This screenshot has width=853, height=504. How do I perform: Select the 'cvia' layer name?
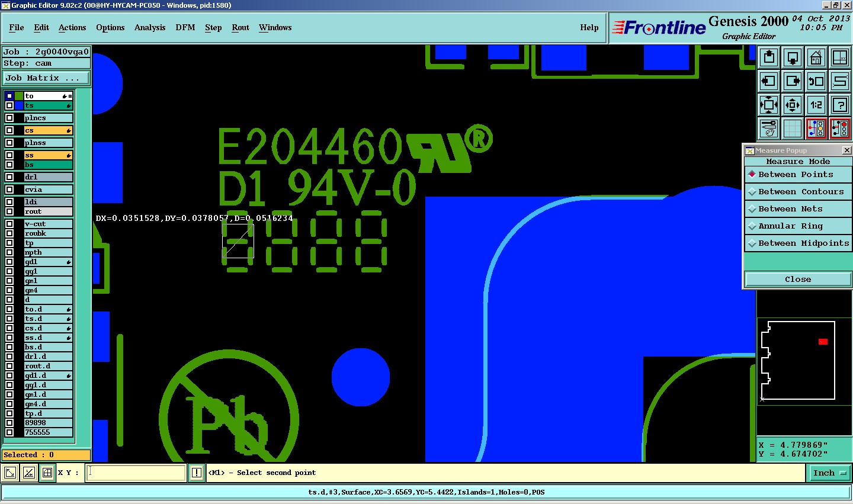point(49,190)
